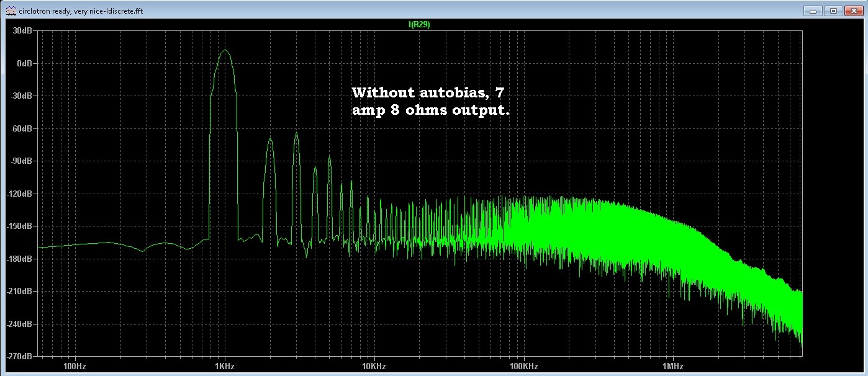The width and height of the screenshot is (868, 376).
Task: Click the -90dB vertical axis label
Action: (20, 161)
